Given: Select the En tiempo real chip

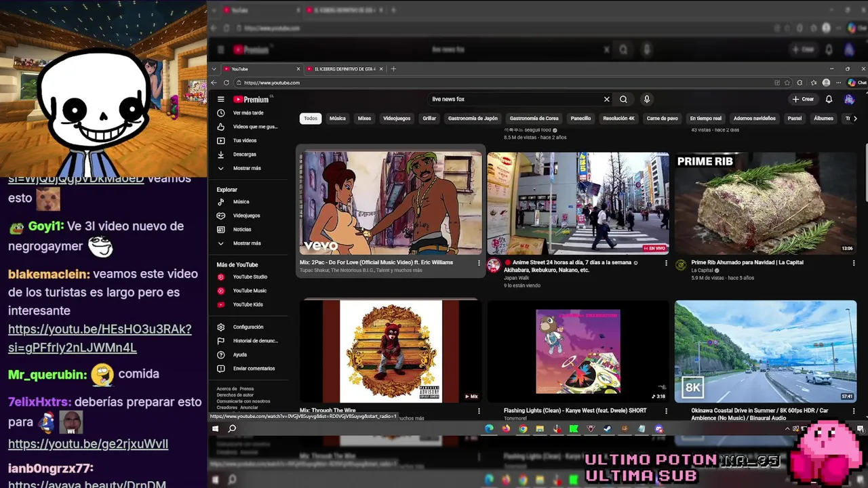Looking at the screenshot, I should (x=706, y=119).
